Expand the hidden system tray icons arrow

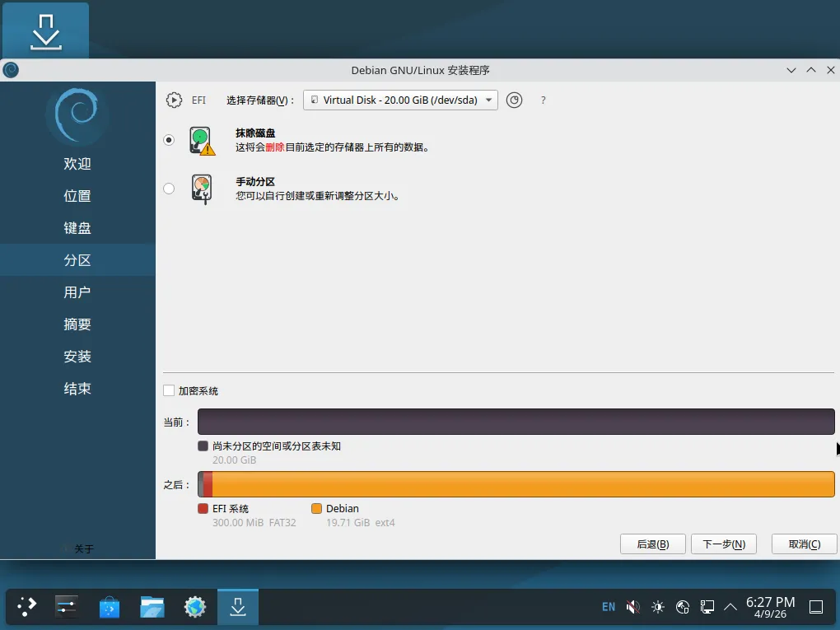[x=730, y=607]
